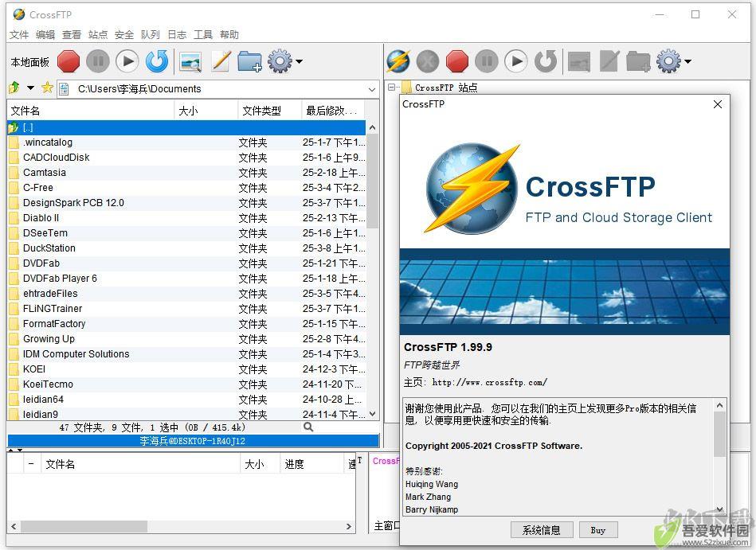The image size is (756, 550).
Task: Select the FormatFactory folder
Action: 186,324
